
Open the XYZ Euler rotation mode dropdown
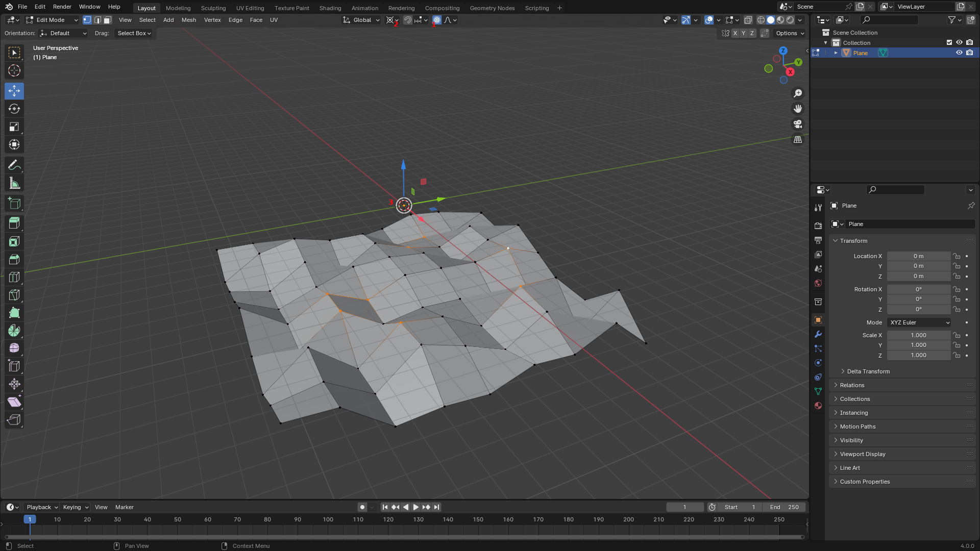[x=919, y=322]
